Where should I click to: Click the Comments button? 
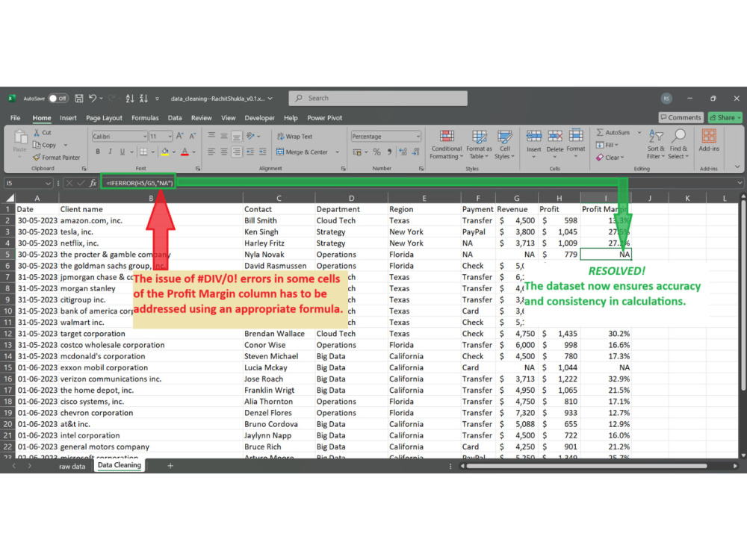(x=681, y=117)
